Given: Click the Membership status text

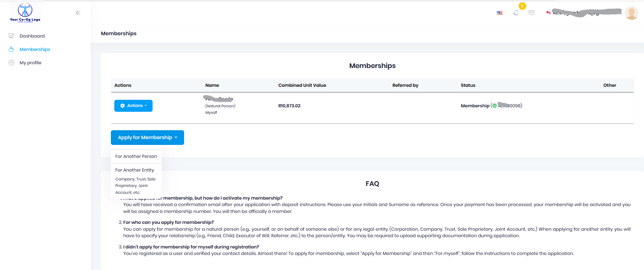Looking at the screenshot, I should pos(475,106).
